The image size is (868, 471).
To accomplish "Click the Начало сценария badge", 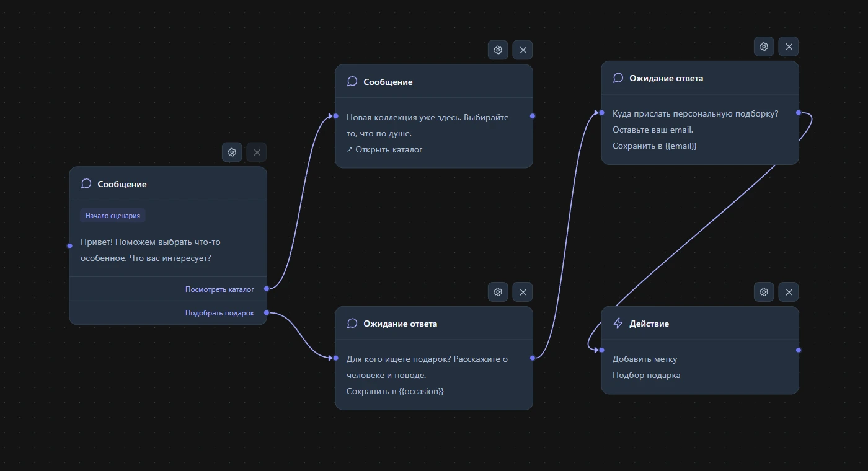I will tap(113, 216).
